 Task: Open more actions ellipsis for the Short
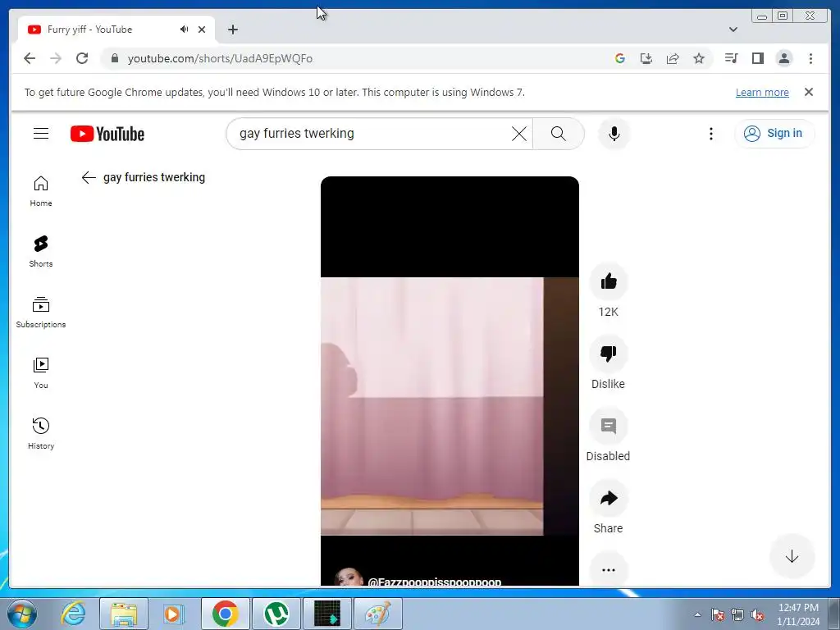(608, 569)
